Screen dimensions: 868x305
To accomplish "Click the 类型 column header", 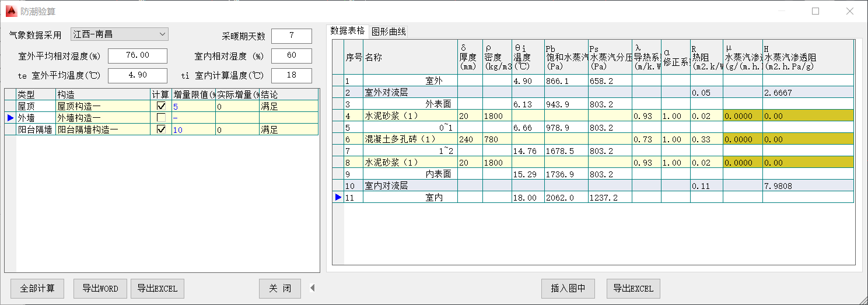I will 36,94.
